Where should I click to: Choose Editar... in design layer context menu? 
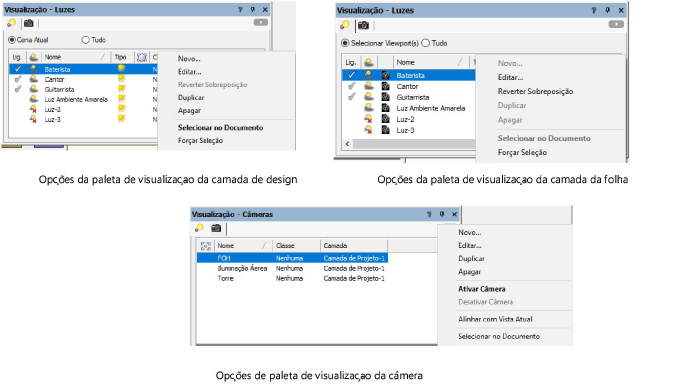click(189, 72)
